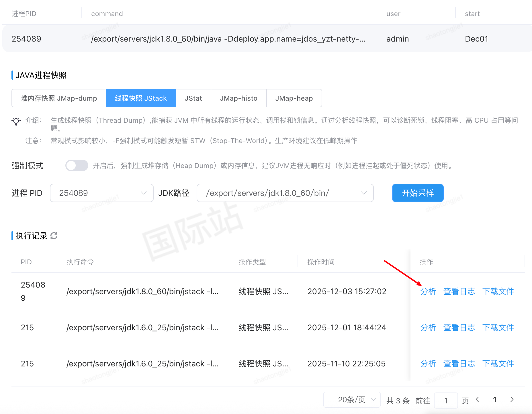The height and width of the screenshot is (414, 532).
Task: Select the 线程快照 JStack tab
Action: coord(141,98)
